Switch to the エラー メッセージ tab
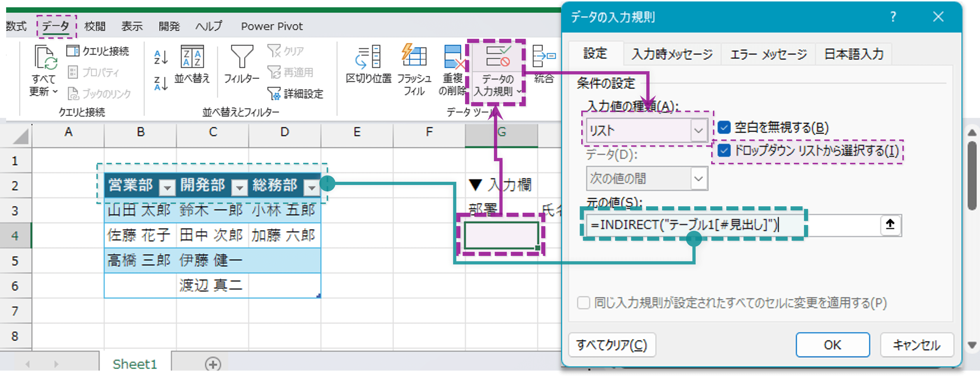Viewport: 980px width, 377px height. click(x=768, y=54)
